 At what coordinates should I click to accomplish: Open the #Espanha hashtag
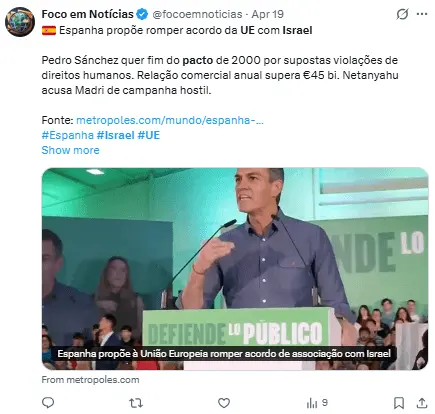(68, 135)
